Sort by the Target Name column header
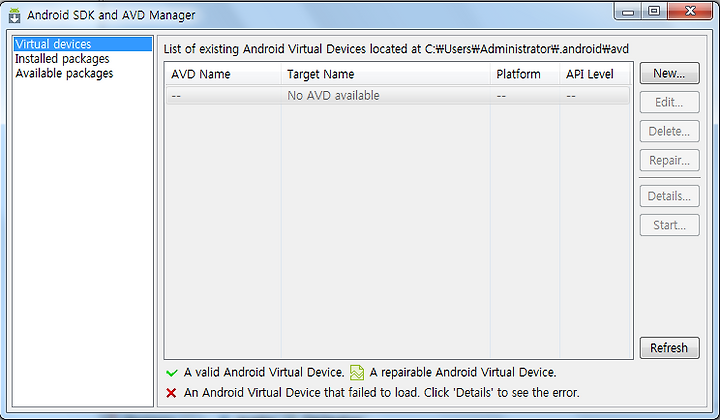 point(386,74)
